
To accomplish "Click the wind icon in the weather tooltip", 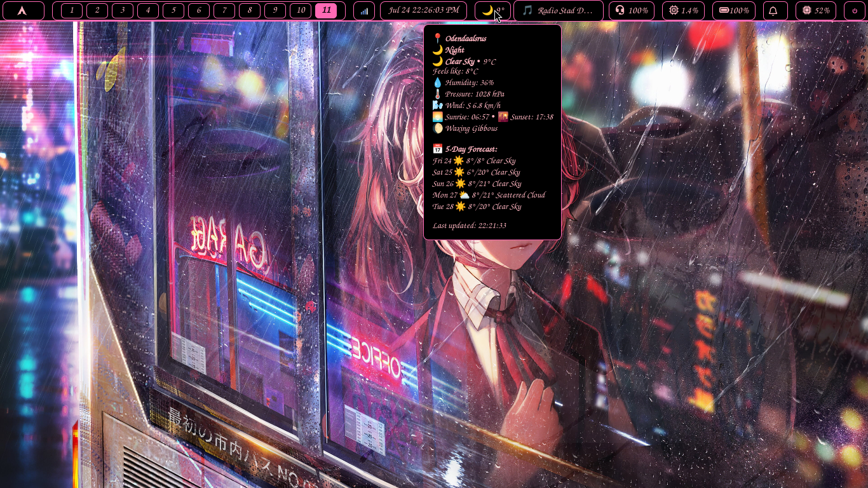I will point(437,105).
